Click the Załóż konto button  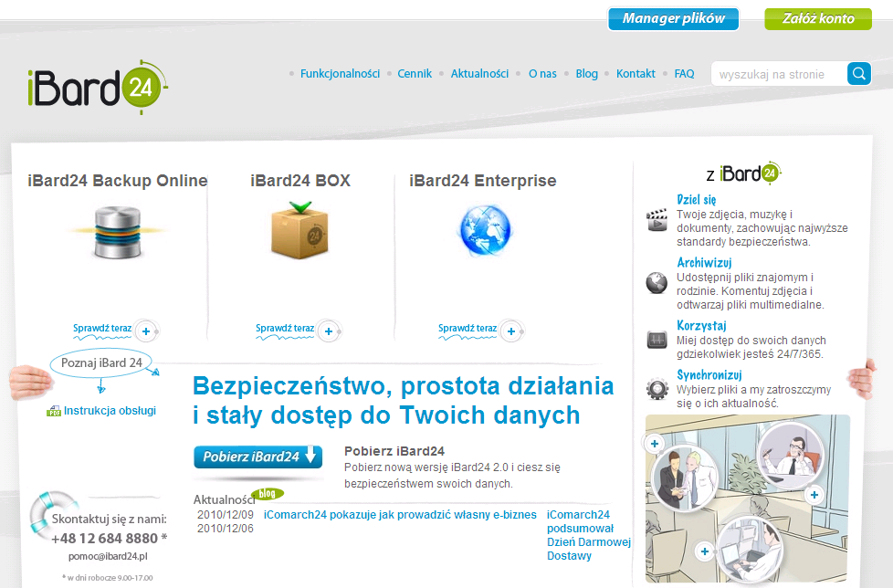tap(818, 19)
